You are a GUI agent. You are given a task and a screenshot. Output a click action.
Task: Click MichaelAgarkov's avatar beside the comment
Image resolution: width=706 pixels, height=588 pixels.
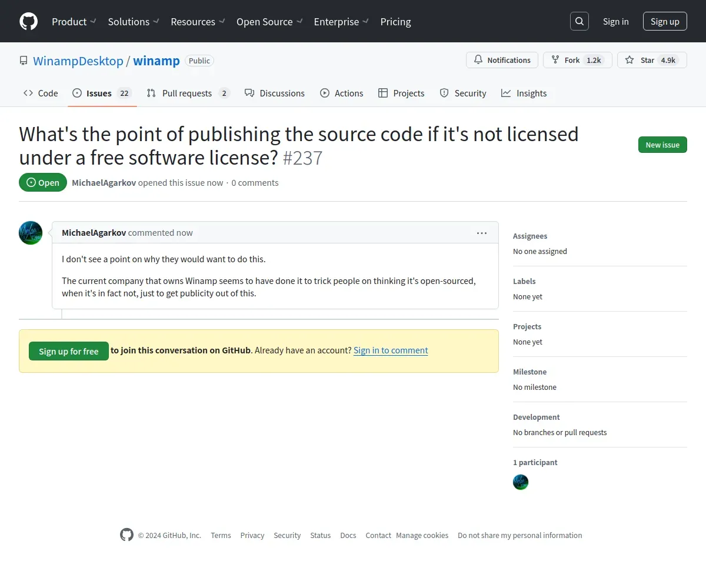tap(31, 233)
